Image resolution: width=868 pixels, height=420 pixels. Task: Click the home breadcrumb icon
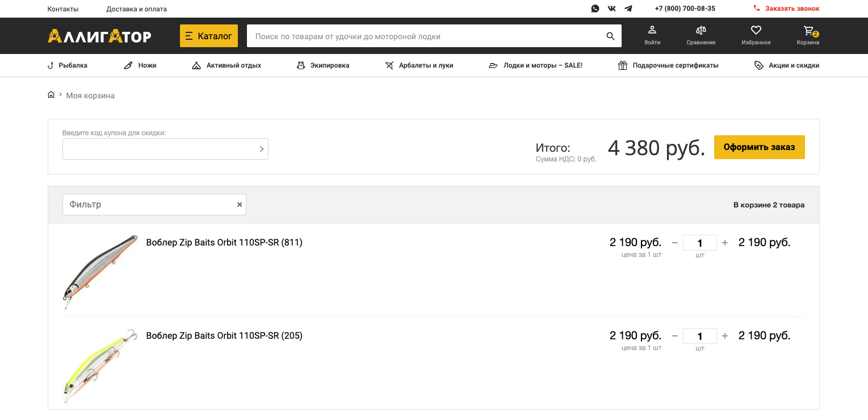[x=51, y=95]
